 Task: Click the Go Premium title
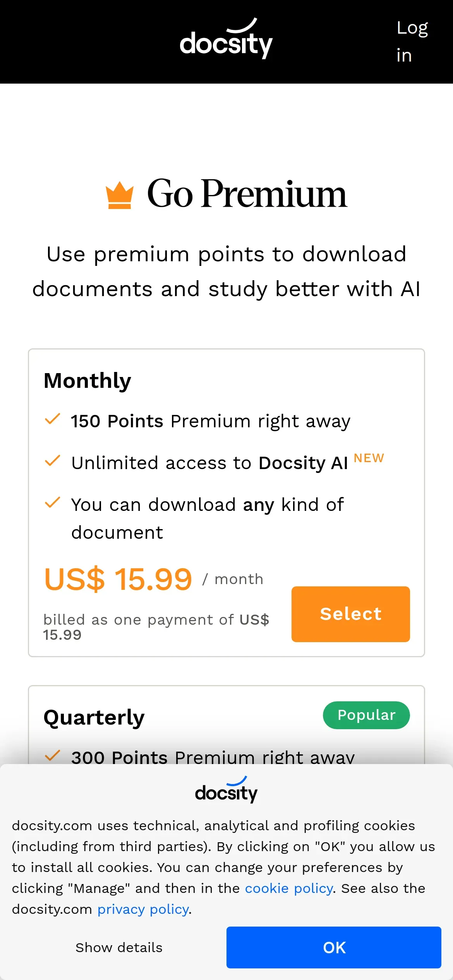247,194
